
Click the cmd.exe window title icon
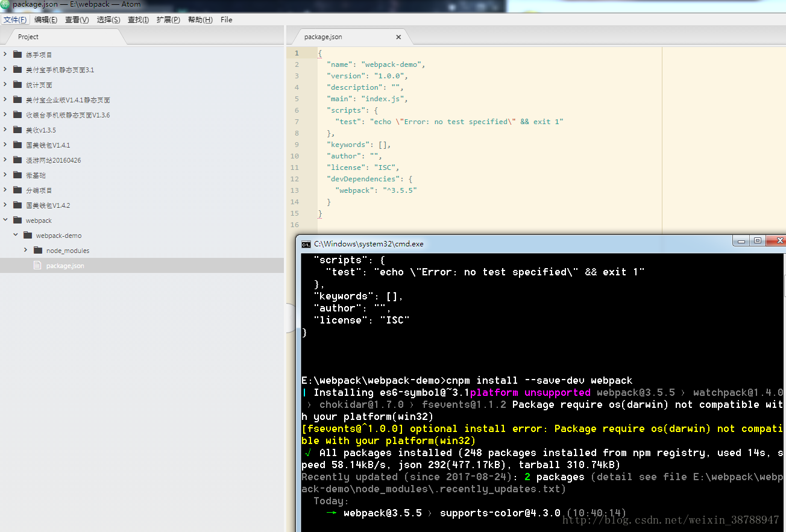(x=306, y=244)
